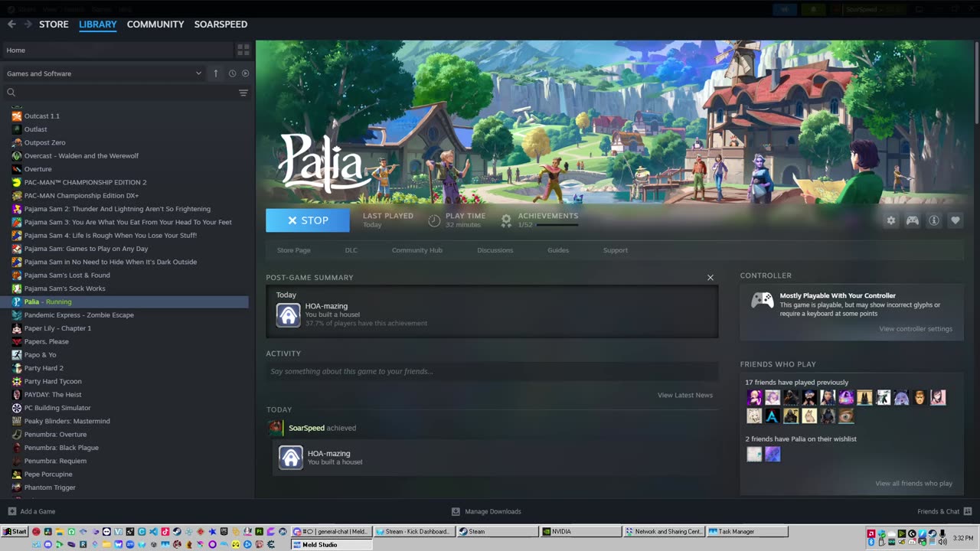Select the first wishlist friend avatar
Screen dimensions: 980x551
[754, 454]
